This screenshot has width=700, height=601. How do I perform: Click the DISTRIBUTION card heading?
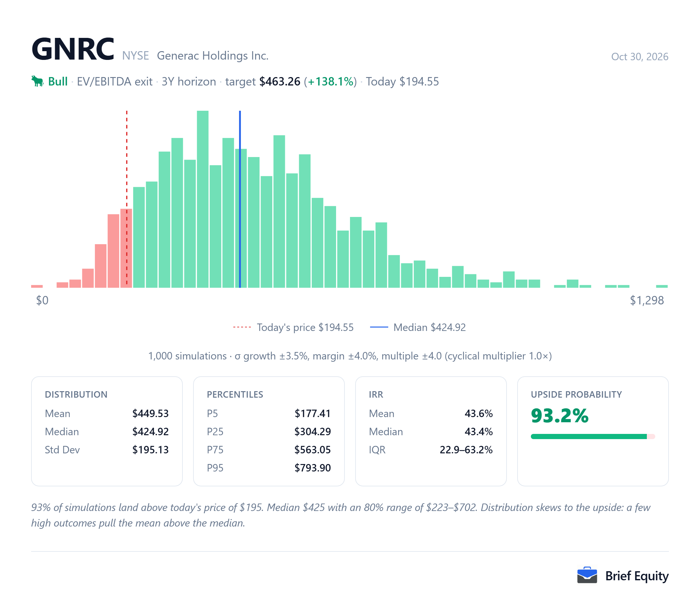coord(76,394)
